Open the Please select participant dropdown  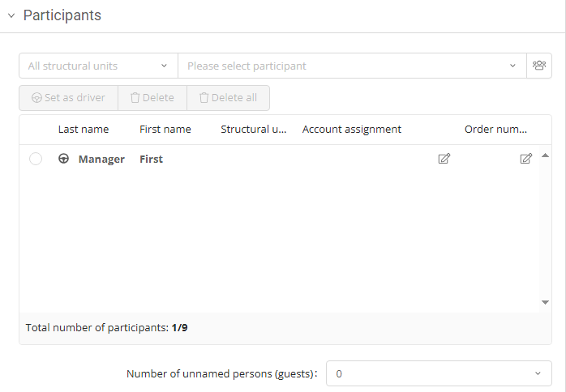pos(351,66)
